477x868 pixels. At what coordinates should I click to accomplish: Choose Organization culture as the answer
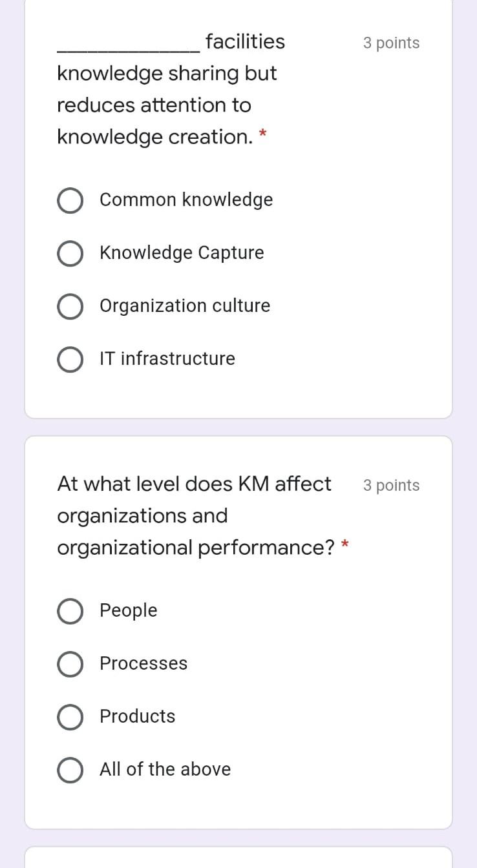click(x=70, y=306)
